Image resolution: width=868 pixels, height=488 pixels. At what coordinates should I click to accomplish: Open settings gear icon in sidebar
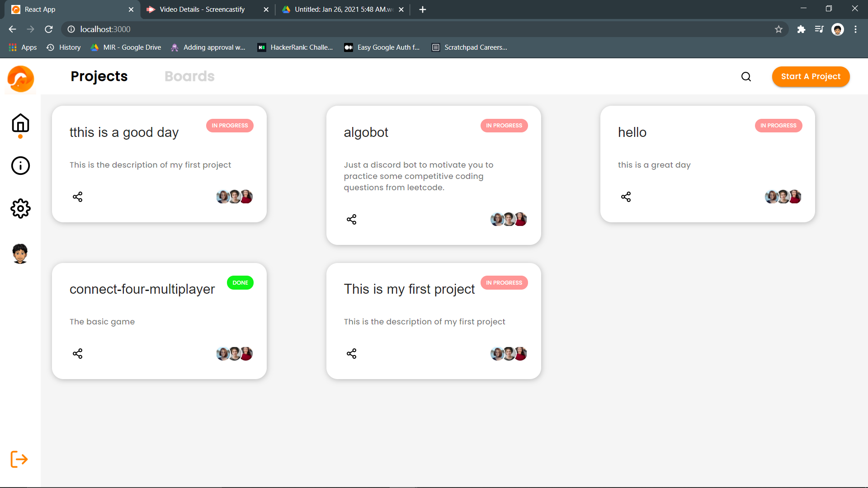click(x=20, y=208)
